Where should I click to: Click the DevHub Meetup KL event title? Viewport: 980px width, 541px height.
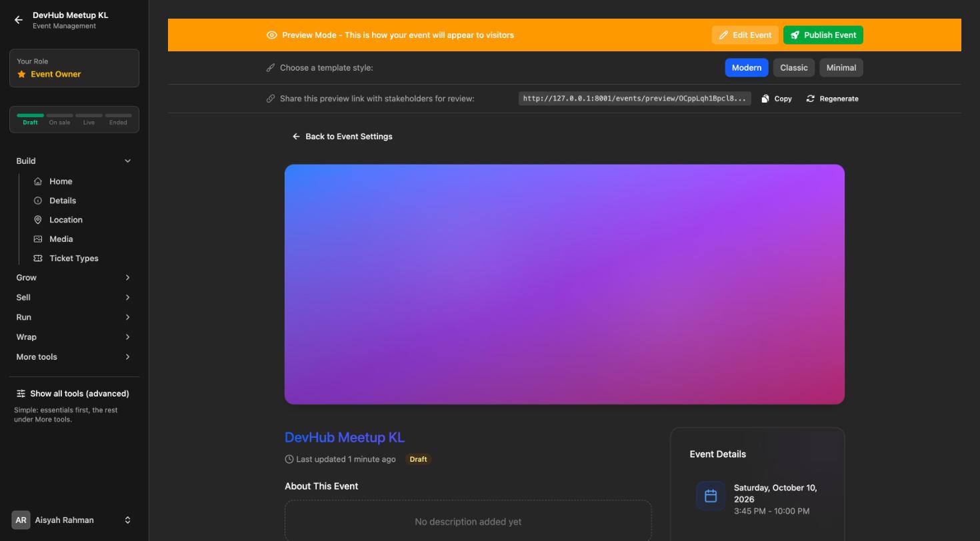click(x=345, y=438)
